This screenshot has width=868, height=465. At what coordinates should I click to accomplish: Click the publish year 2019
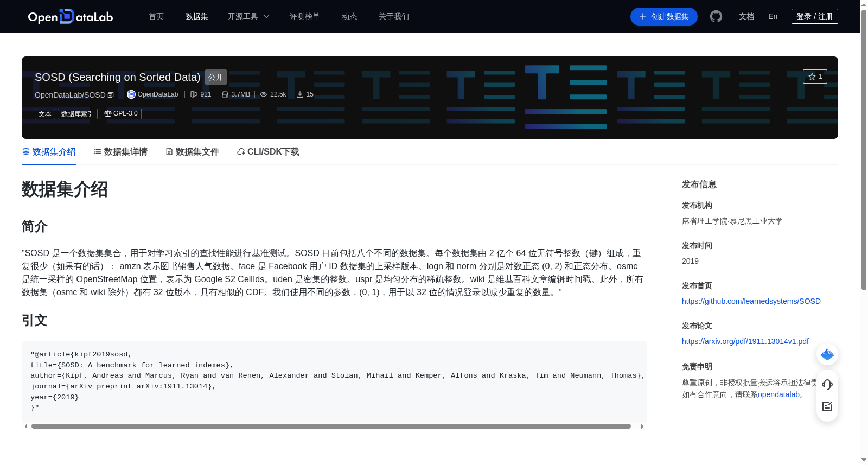(x=690, y=261)
